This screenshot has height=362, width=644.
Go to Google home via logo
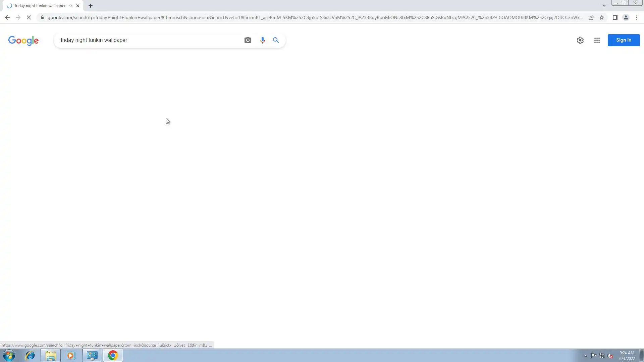(x=23, y=40)
